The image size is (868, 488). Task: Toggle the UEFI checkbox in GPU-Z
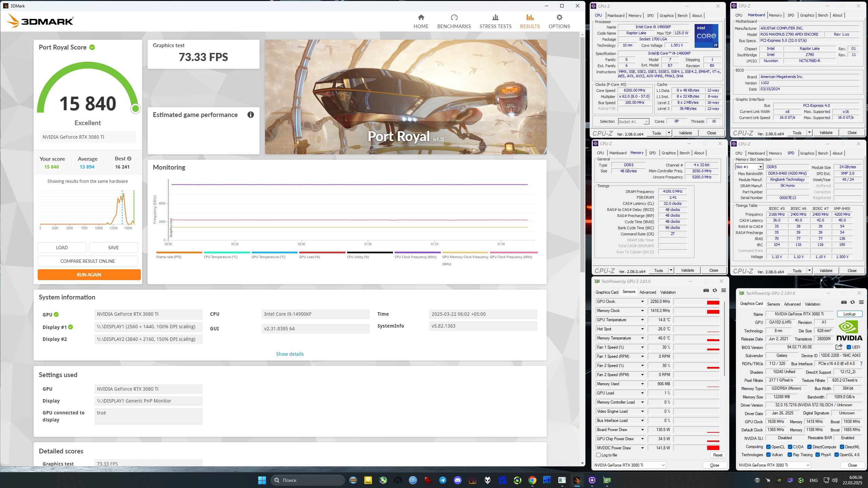(848, 347)
